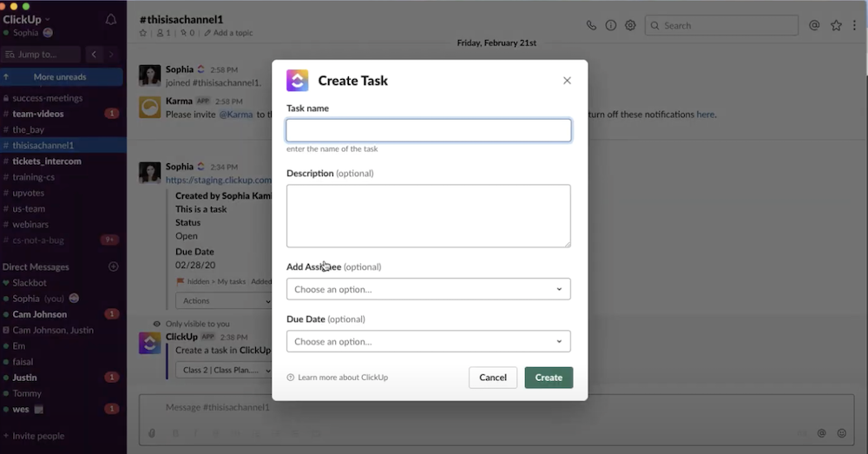Star the #thisisachannel1 channel
This screenshot has width=868, height=454.
[143, 33]
